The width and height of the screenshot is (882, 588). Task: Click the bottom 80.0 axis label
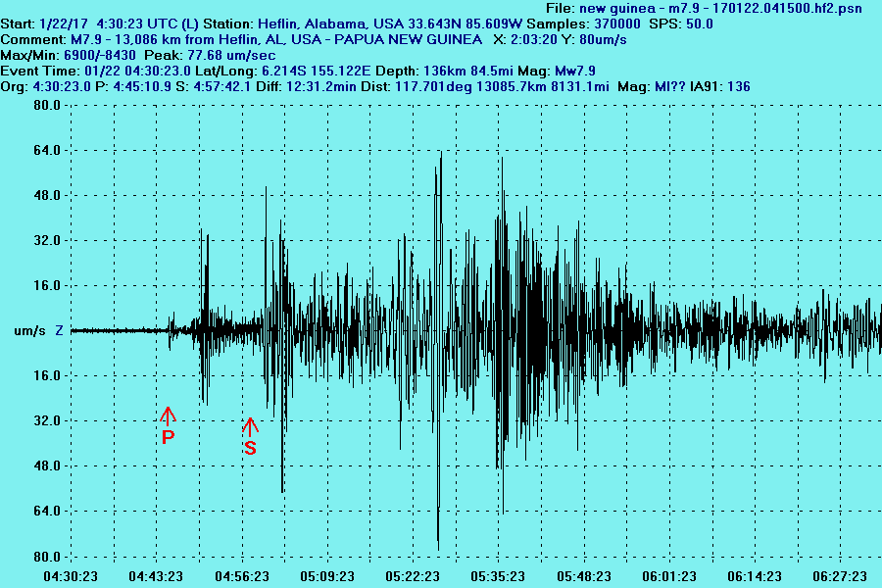click(47, 557)
